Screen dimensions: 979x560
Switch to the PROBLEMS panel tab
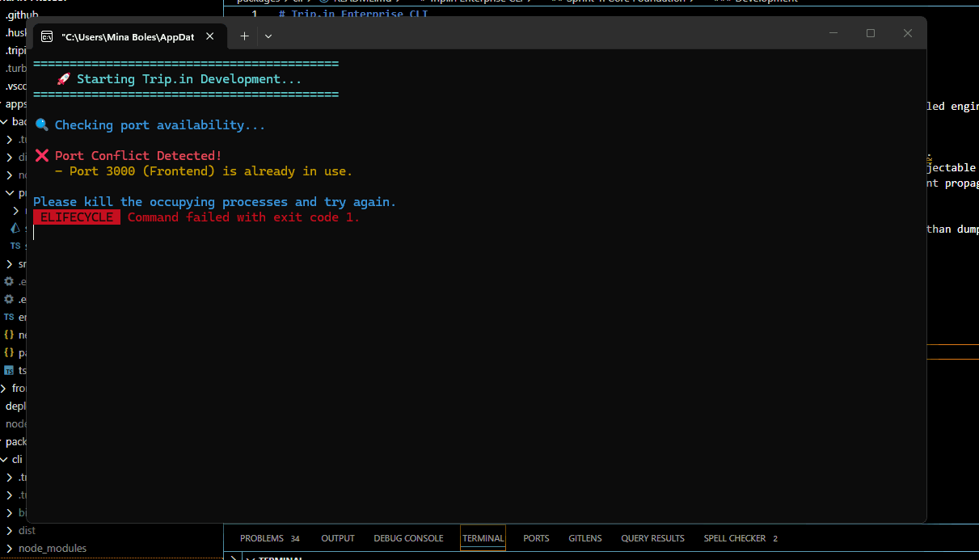point(270,538)
